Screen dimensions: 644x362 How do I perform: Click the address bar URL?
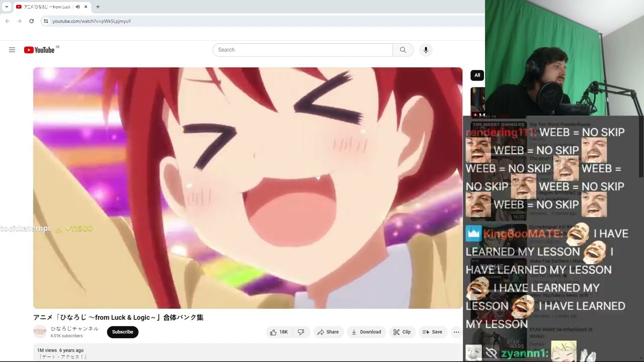[92, 21]
